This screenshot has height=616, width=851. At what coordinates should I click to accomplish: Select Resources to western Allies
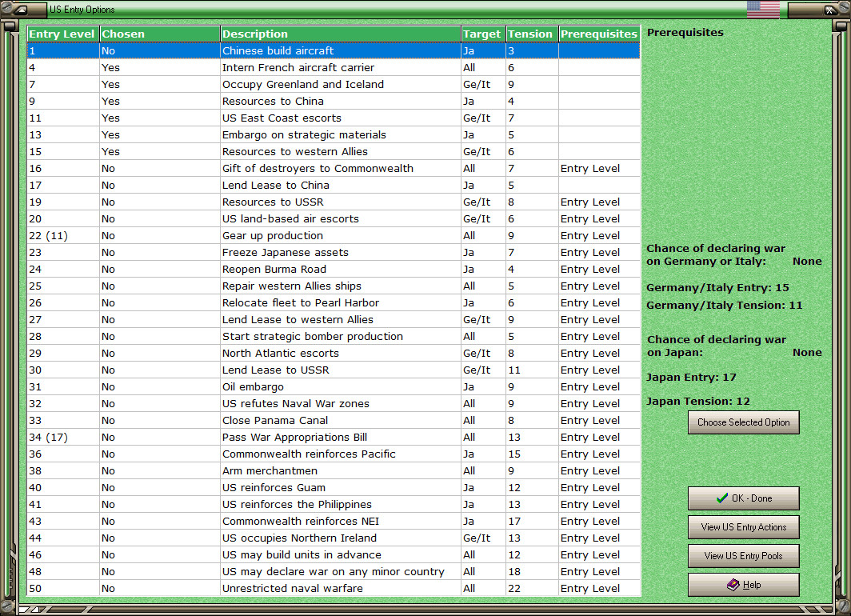point(334,151)
